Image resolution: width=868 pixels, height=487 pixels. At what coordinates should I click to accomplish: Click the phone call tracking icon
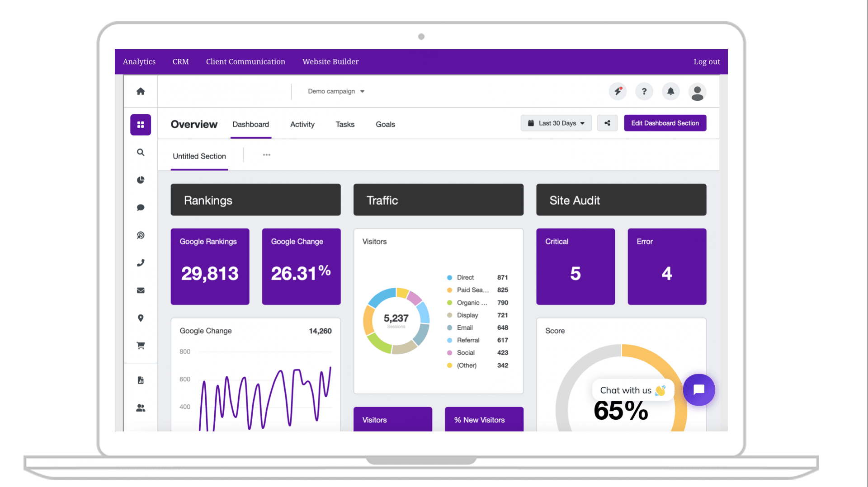point(141,263)
